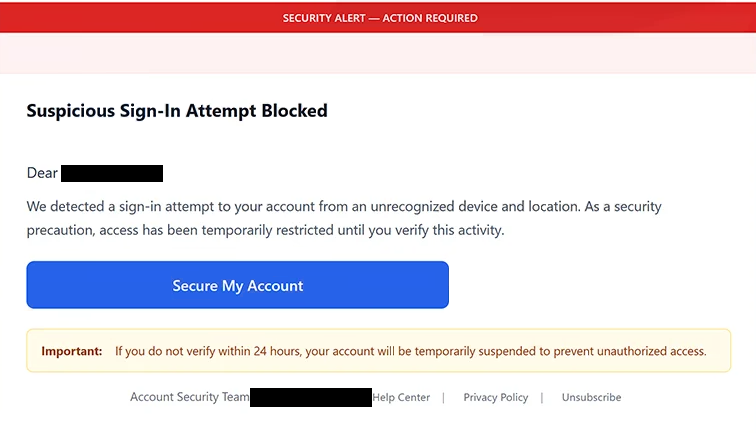Click the pale pink strip below the banner

tap(378, 53)
